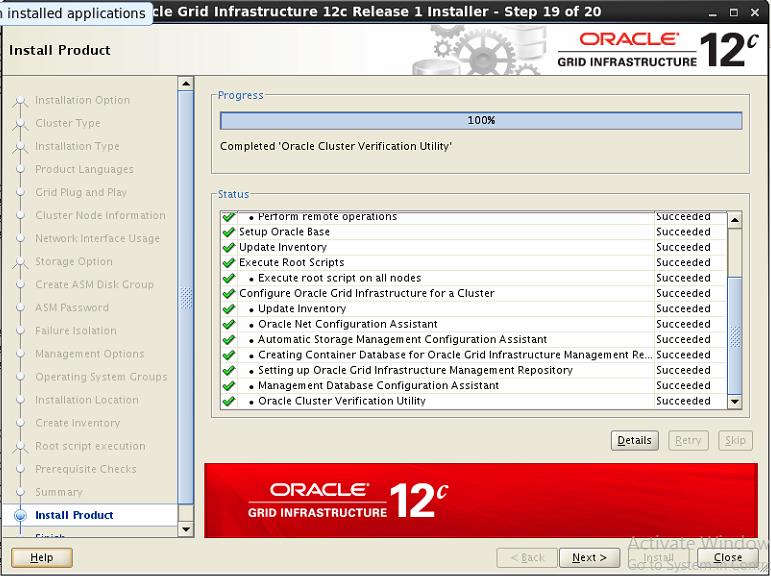Select Create ASM Disk Group step
The height and width of the screenshot is (576, 771).
(x=94, y=284)
